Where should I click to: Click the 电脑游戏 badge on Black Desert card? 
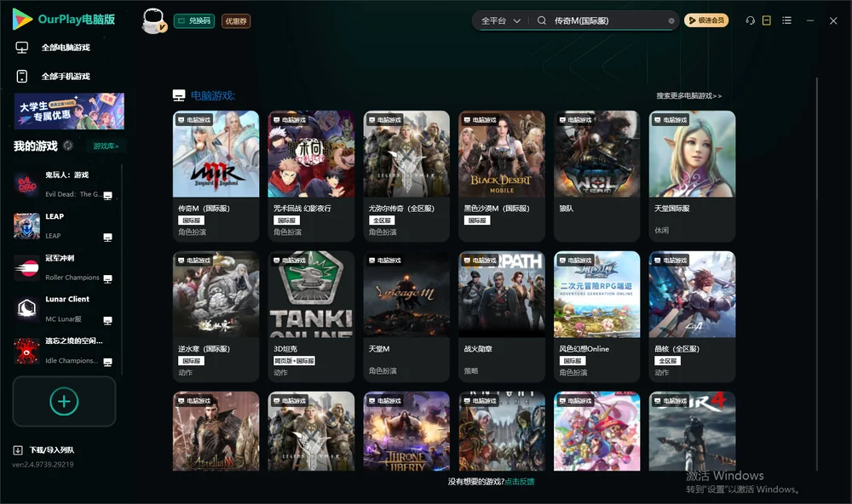tap(480, 120)
